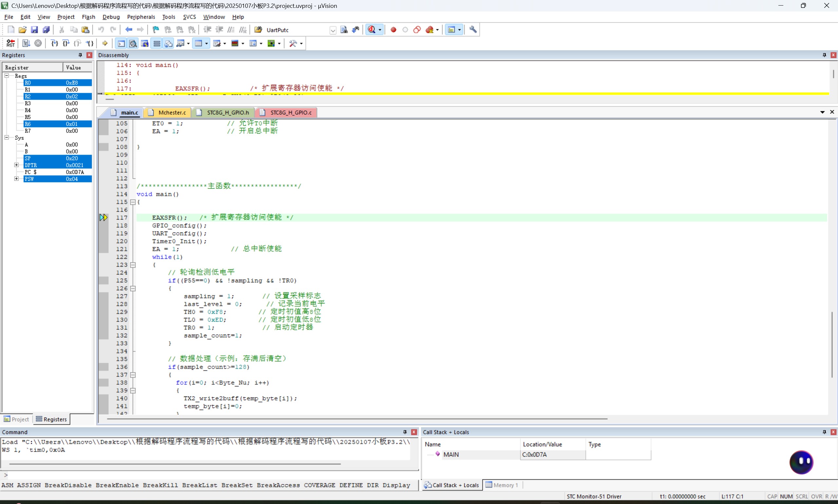Click the Step Into icon
This screenshot has height=504, width=838.
tap(54, 43)
